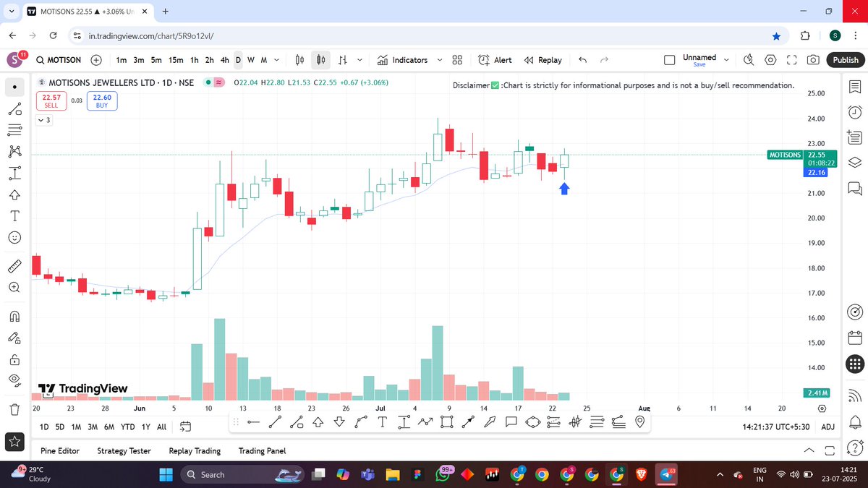The image size is (868, 488).
Task: Expand chart style dropdown arrow
Action: pos(360,60)
